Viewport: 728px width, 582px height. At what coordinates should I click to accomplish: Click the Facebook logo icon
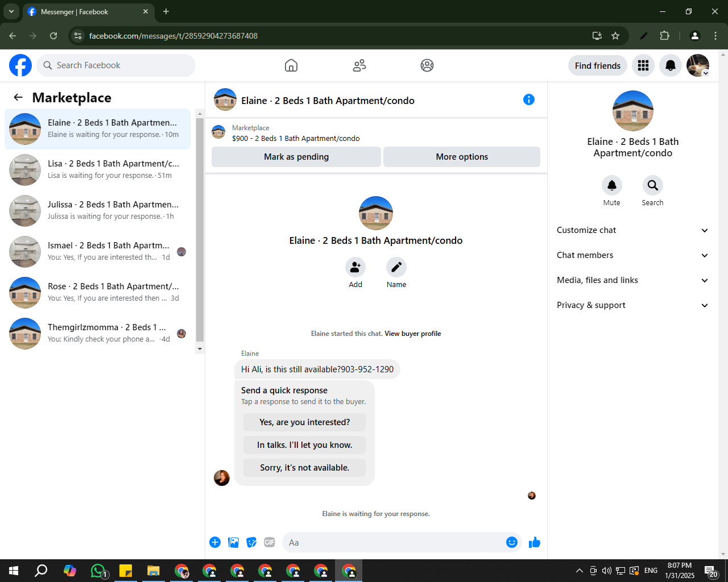(20, 65)
